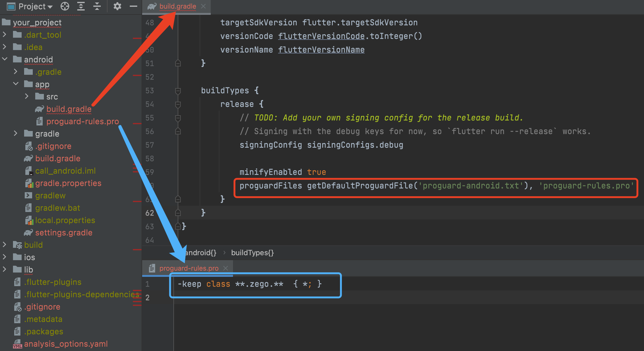Click the Expand All icon in Project toolbar
This screenshot has height=351, width=644.
pyautogui.click(x=81, y=6)
